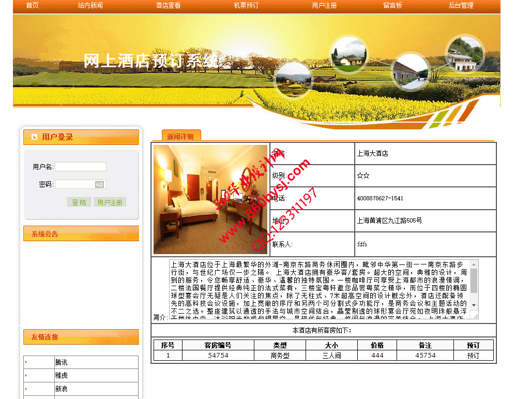Click the 三人间 size cell
This screenshot has height=399, width=532.
(x=331, y=356)
